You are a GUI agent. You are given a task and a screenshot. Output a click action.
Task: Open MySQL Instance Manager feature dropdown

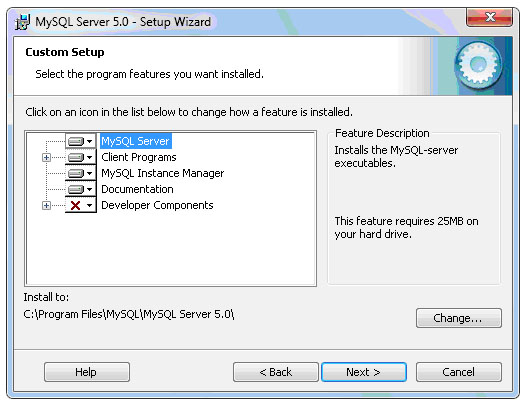[x=80, y=173]
